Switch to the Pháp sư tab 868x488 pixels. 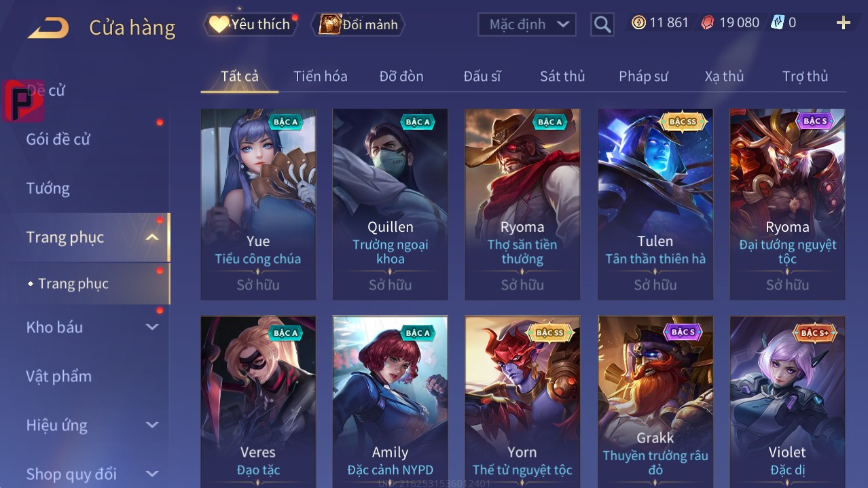coord(643,76)
